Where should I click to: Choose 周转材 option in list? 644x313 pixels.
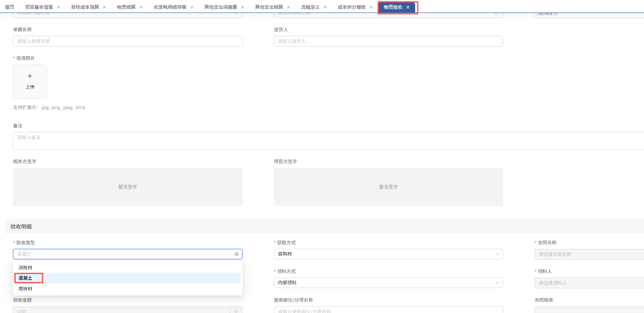click(x=25, y=289)
